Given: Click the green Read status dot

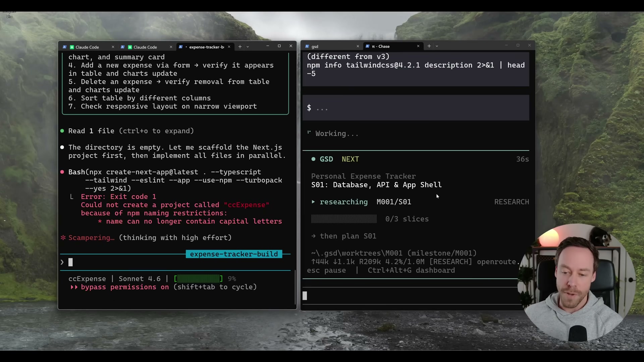Looking at the screenshot, I should (62, 131).
